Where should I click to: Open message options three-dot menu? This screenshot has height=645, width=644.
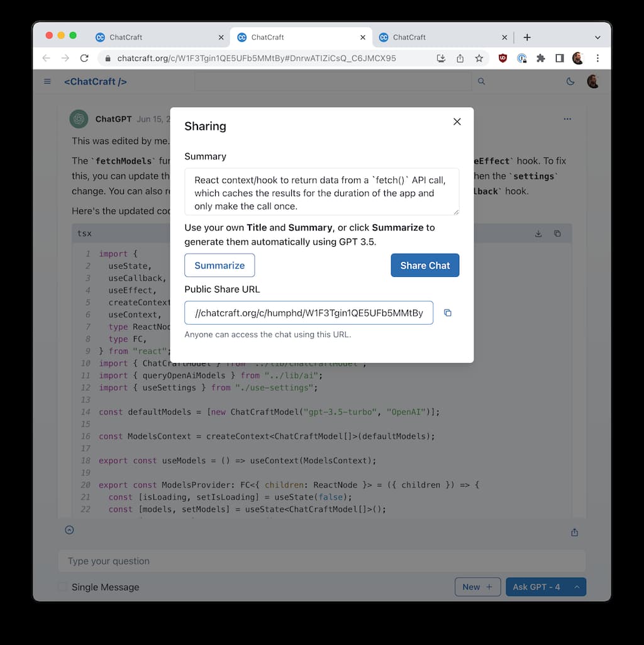pos(567,119)
